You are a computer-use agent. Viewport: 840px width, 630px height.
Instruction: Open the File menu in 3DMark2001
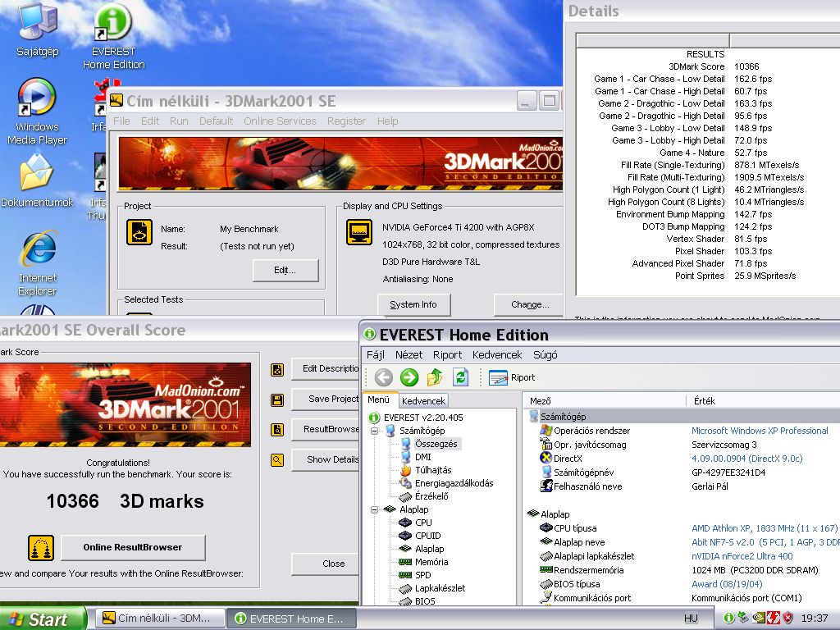point(121,121)
